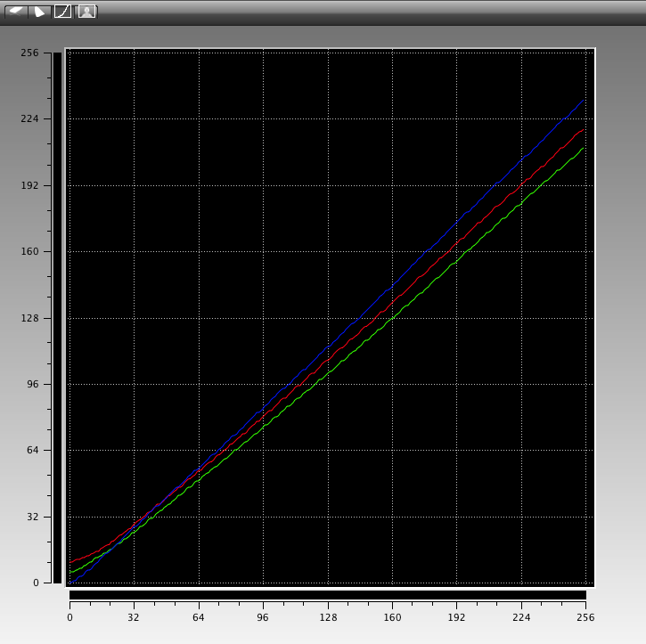
Task: Click the 64 label on horizontal axis
Action: point(199,617)
